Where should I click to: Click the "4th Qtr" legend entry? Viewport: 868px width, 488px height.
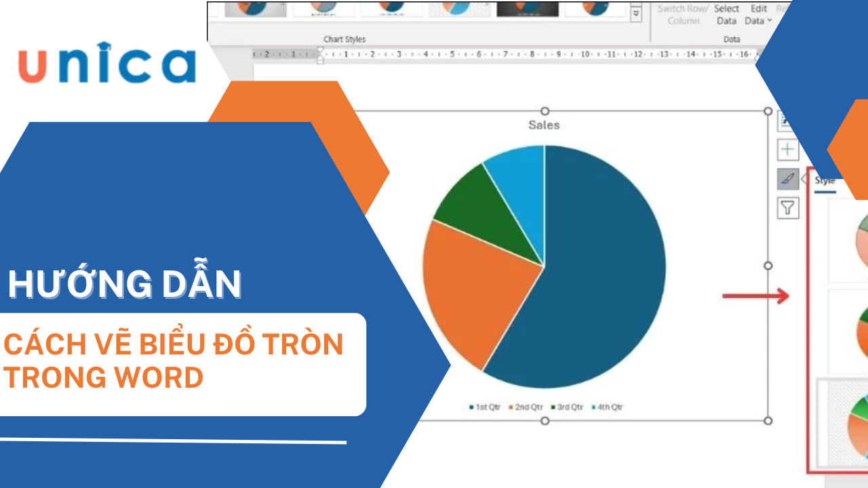point(607,407)
